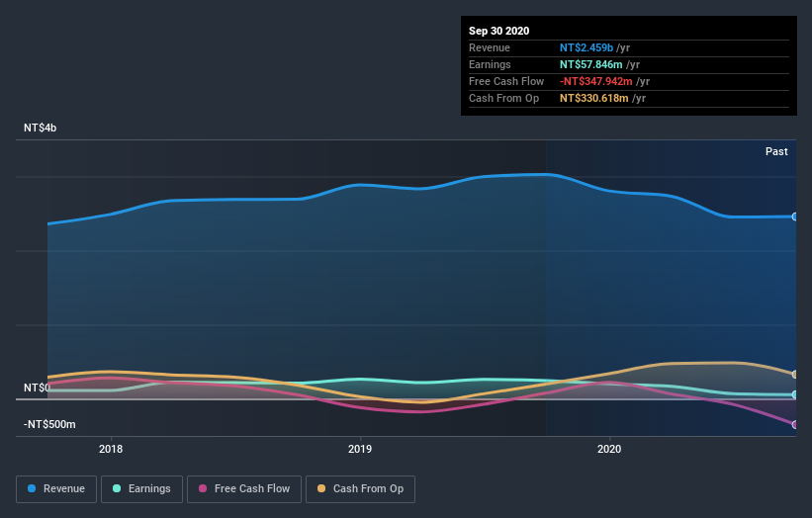The height and width of the screenshot is (518, 812).
Task: Click the -NT$347.942m free cash flow value
Action: [596, 81]
